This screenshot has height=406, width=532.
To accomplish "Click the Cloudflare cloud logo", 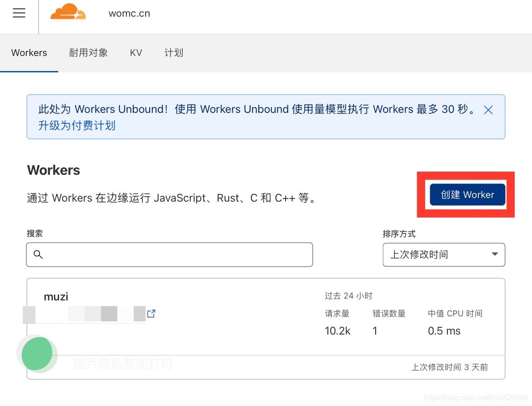I will [x=68, y=12].
